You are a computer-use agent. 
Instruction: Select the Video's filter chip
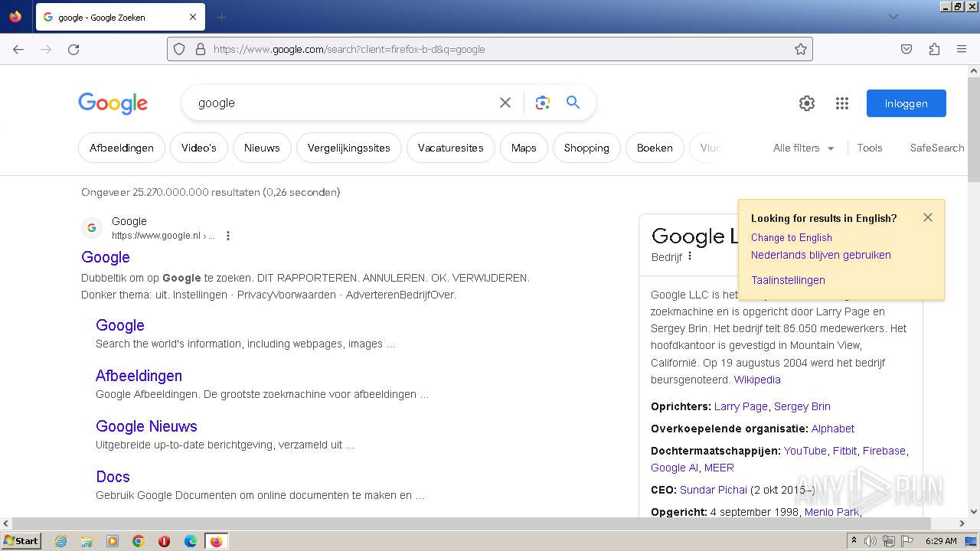[199, 148]
